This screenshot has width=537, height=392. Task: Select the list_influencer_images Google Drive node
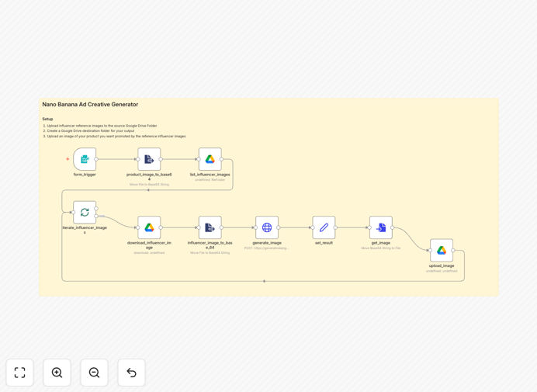click(210, 159)
